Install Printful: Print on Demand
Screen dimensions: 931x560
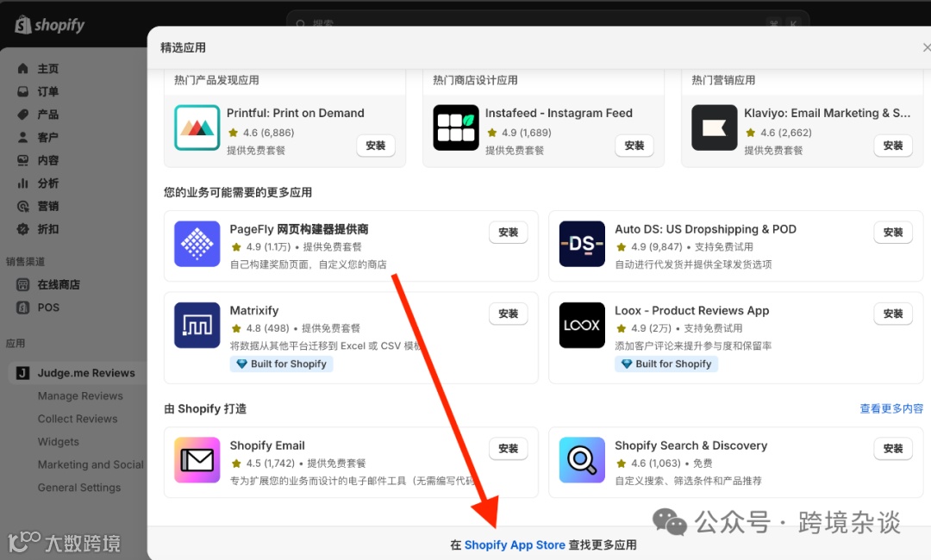[375, 146]
